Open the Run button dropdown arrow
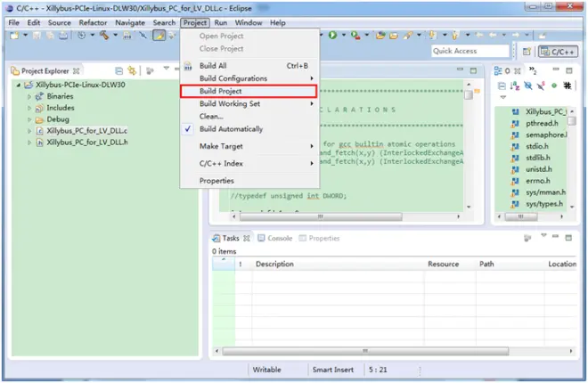Image resolution: width=588 pixels, height=383 pixels. [344, 36]
